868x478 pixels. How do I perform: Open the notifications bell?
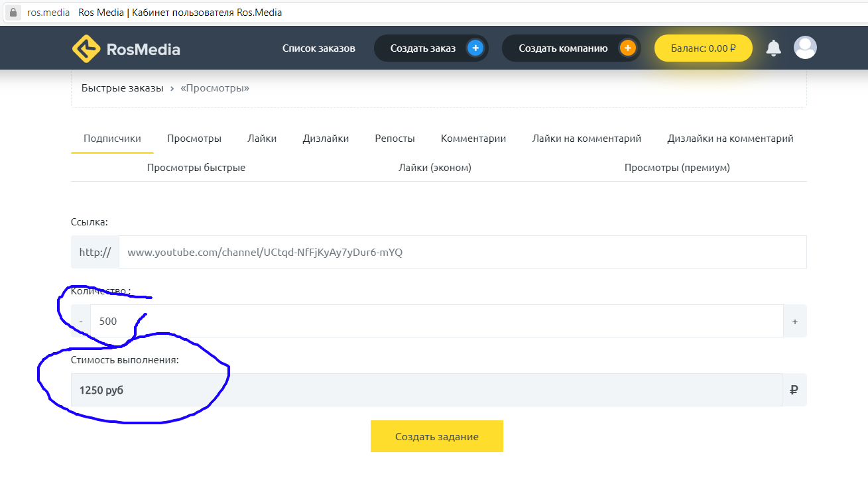coord(773,48)
